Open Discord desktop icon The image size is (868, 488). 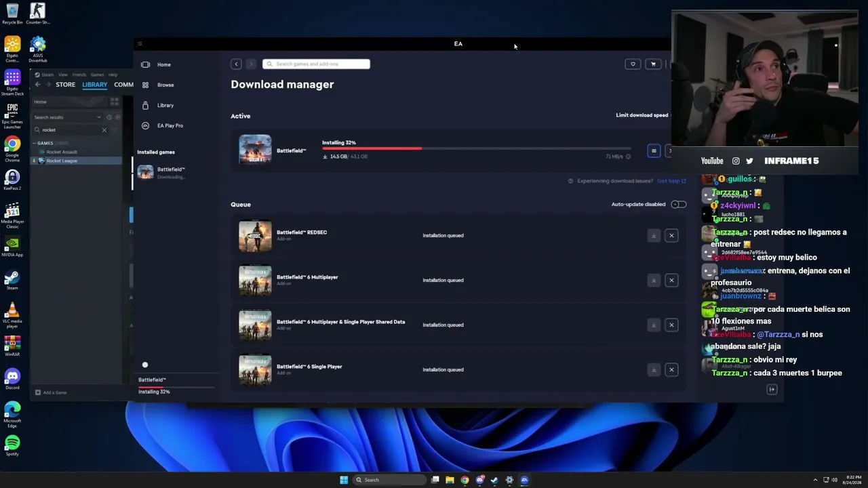pyautogui.click(x=12, y=380)
